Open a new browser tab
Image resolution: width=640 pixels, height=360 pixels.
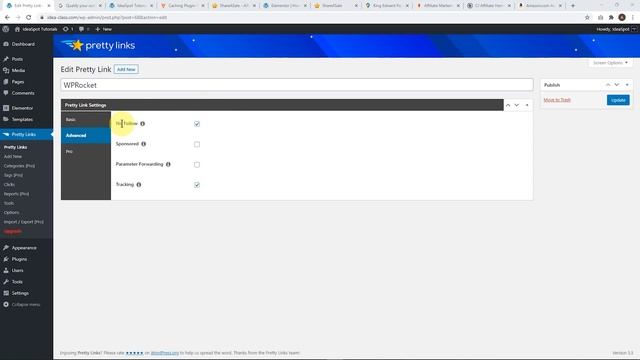coord(573,6)
